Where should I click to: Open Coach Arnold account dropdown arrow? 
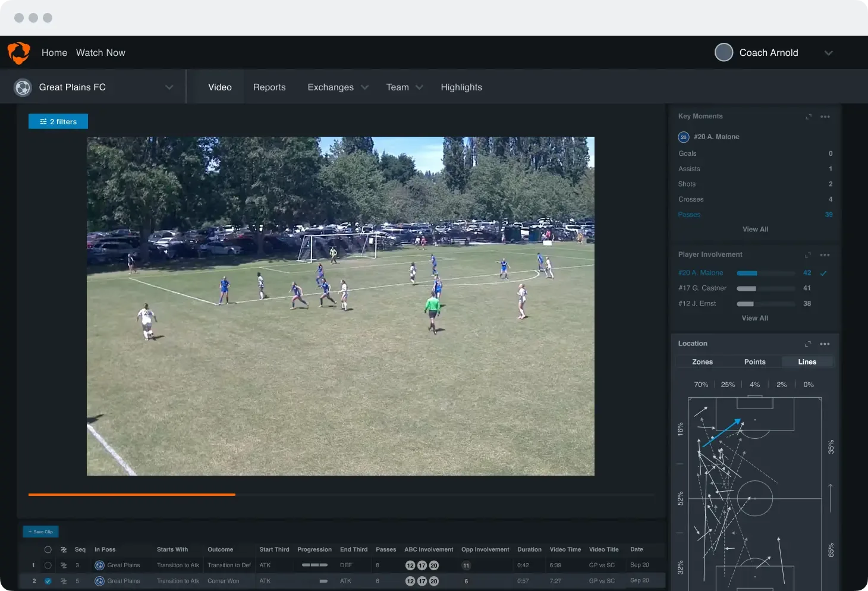tap(828, 53)
